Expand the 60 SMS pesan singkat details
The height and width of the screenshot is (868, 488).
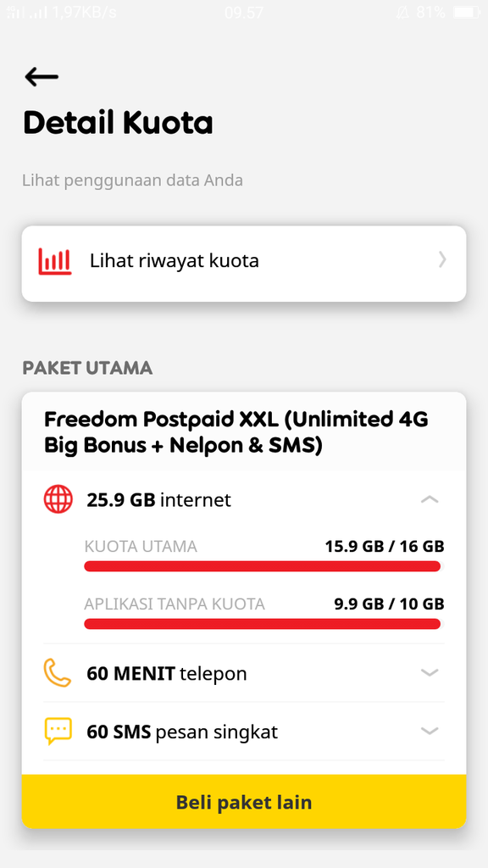click(430, 731)
